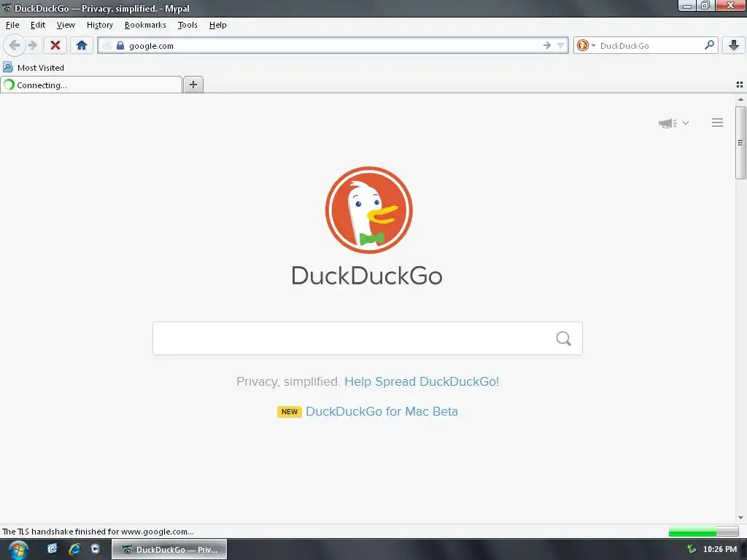
Task: Launch Internet Explorer from the taskbar
Action: (74, 549)
